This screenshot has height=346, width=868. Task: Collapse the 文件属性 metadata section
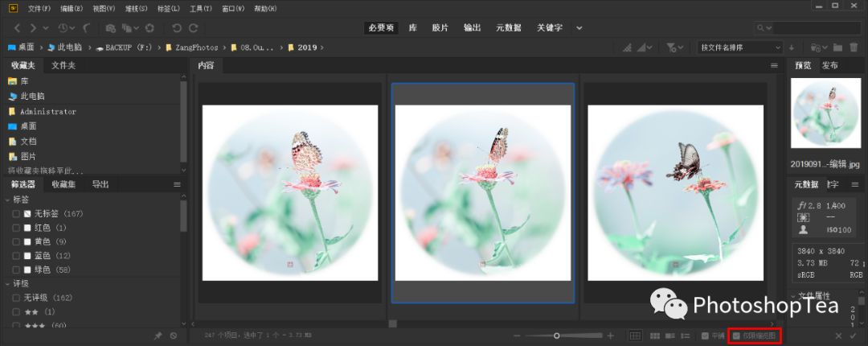[794, 296]
